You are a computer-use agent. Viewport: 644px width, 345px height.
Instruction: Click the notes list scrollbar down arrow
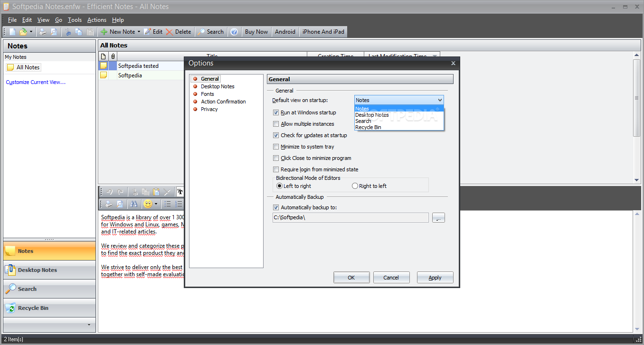[x=637, y=180]
